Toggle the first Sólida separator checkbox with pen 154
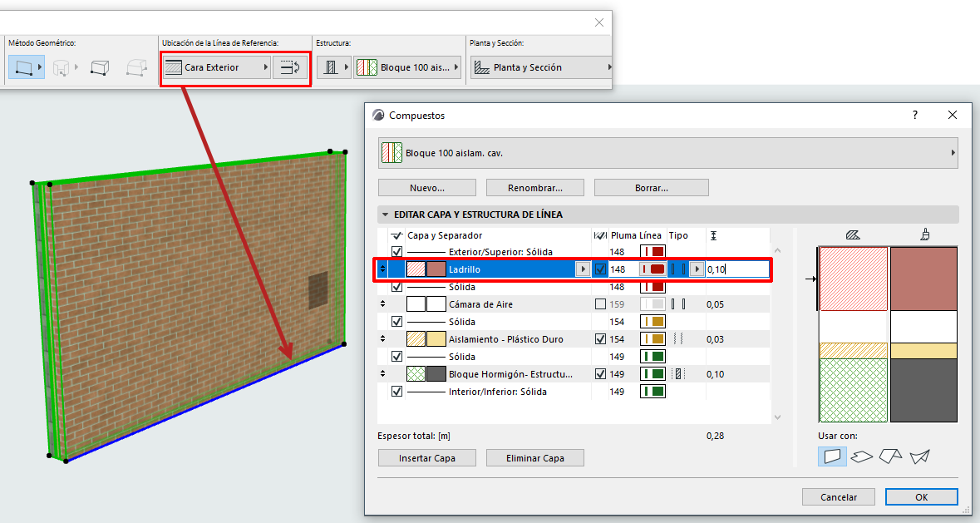The height and width of the screenshot is (523, 980). pyautogui.click(x=396, y=322)
